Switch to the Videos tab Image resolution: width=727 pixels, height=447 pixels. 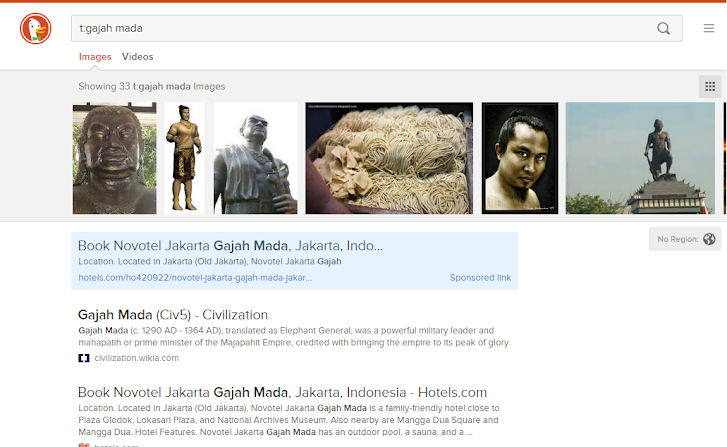coord(137,57)
